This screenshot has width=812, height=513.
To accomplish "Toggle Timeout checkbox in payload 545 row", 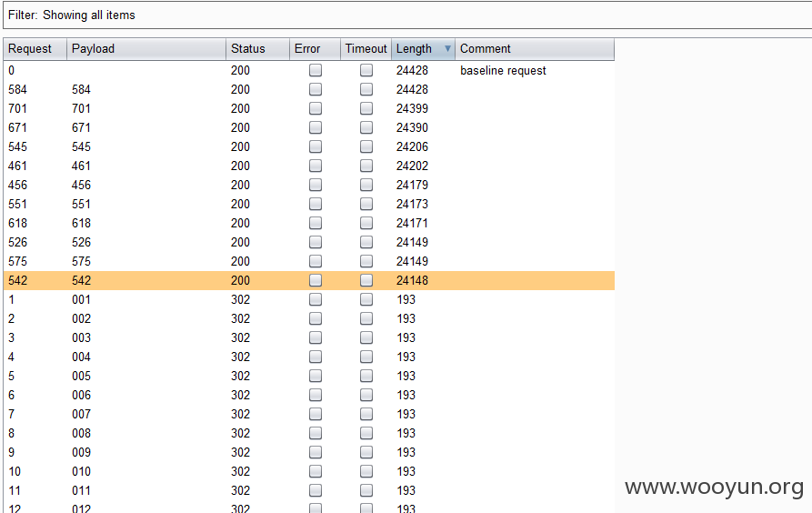I will tap(366, 146).
